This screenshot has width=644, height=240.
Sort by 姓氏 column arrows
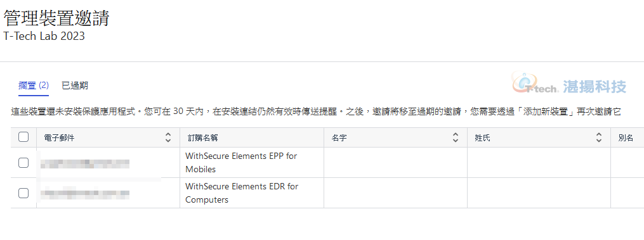[x=599, y=138]
